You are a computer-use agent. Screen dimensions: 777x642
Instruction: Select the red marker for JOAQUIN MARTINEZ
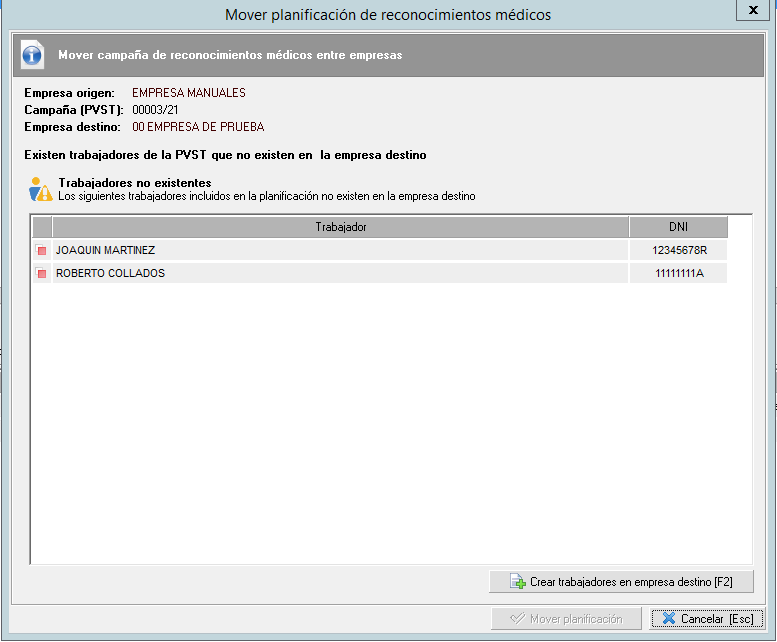tap(42, 250)
